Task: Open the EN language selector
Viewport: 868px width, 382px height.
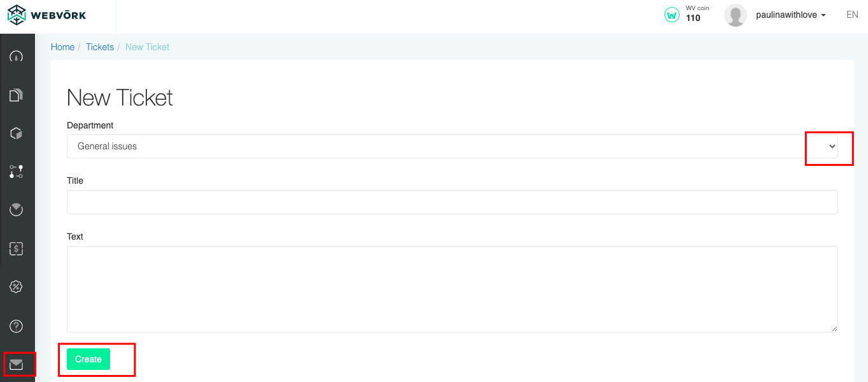Action: tap(852, 15)
